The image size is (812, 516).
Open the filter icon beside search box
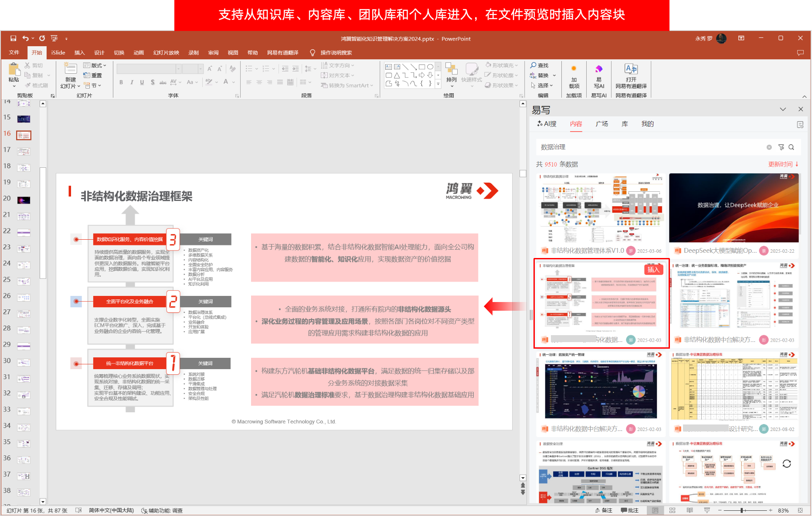[781, 147]
